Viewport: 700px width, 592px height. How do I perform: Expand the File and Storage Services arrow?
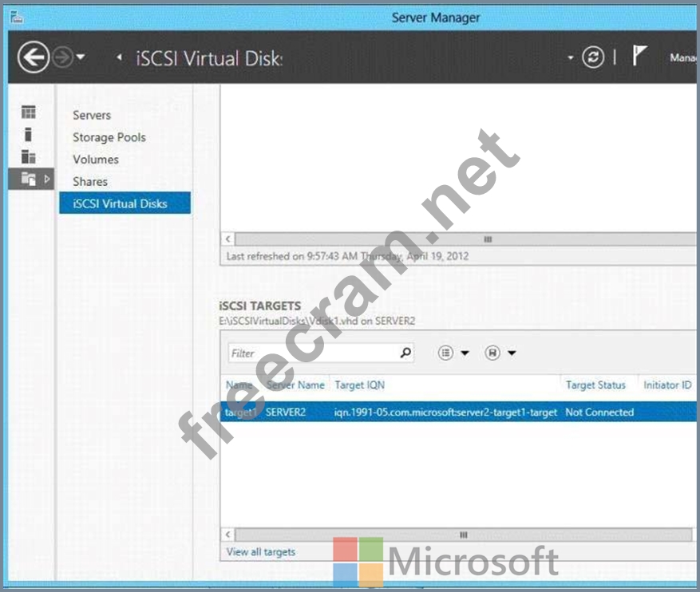click(x=47, y=179)
